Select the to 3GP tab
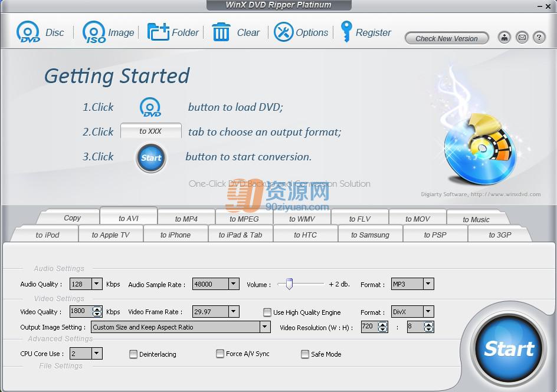This screenshot has height=392, width=557. point(500,235)
